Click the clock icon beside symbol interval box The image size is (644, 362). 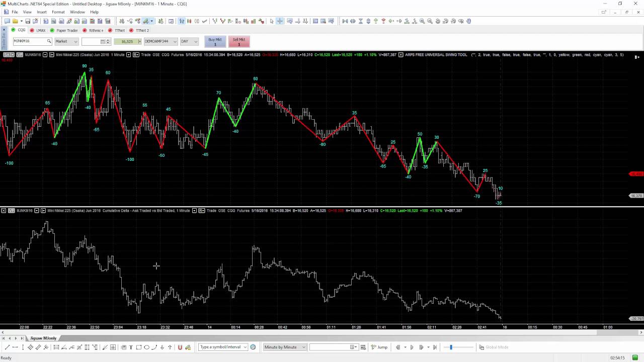[253, 347]
